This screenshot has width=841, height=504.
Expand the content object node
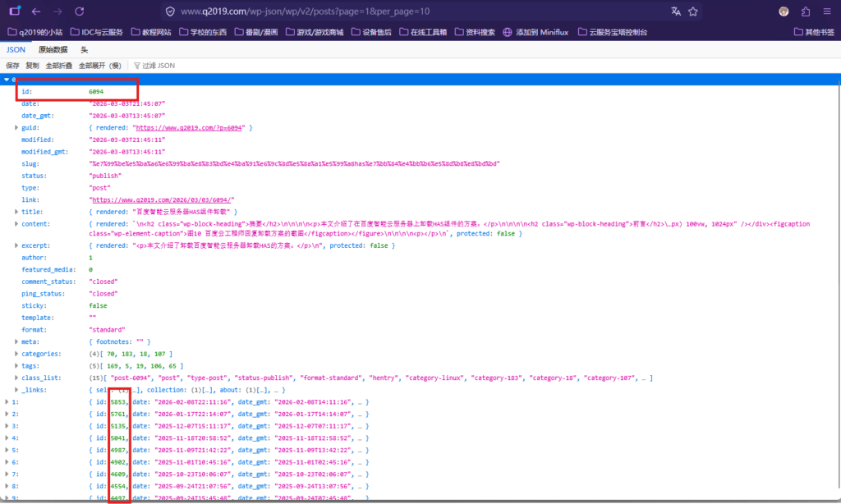17,223
